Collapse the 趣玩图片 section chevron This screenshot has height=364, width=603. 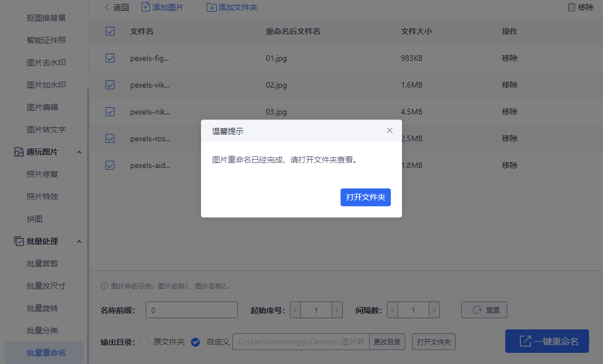tap(79, 152)
